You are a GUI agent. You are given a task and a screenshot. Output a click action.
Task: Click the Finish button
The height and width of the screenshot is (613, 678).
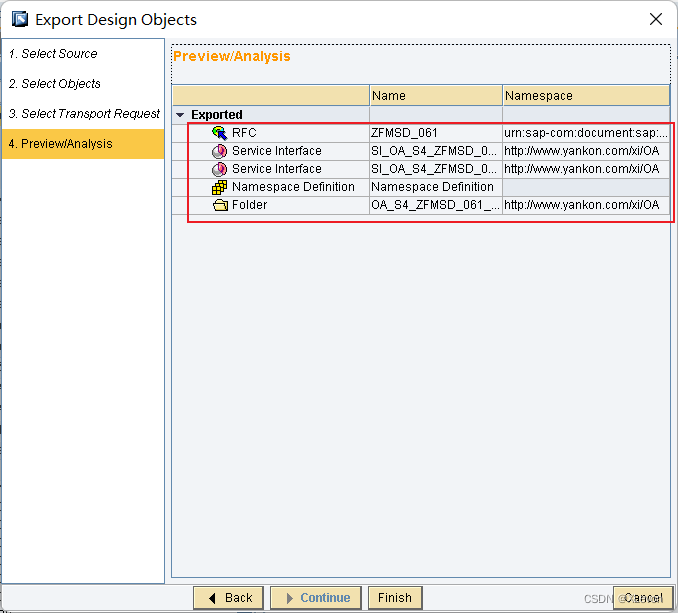point(395,598)
